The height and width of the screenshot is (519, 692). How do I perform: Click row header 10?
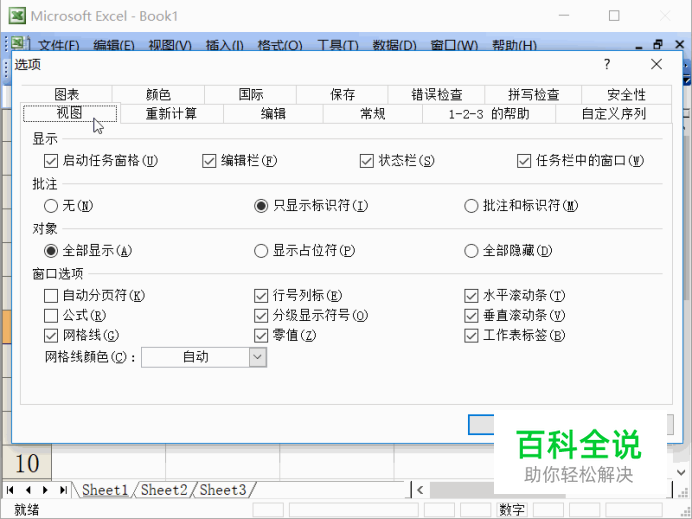[27, 463]
